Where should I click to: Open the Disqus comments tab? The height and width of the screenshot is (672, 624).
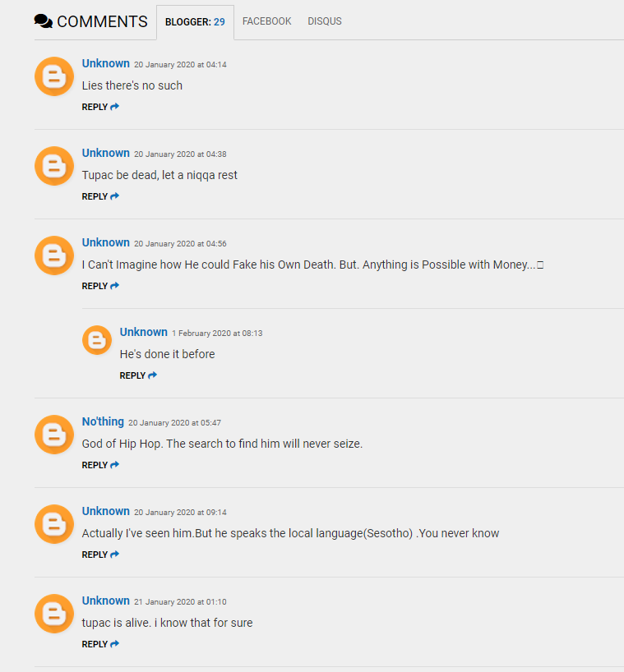coord(325,21)
